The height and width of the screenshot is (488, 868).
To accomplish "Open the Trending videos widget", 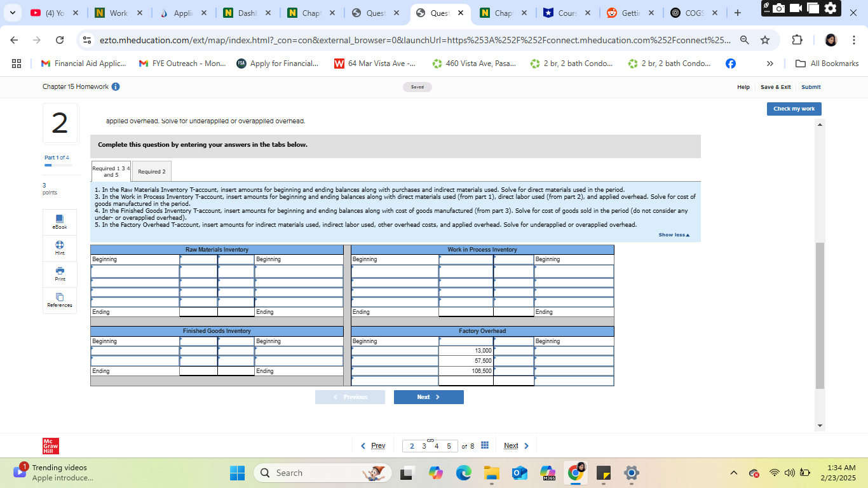I will [x=54, y=473].
